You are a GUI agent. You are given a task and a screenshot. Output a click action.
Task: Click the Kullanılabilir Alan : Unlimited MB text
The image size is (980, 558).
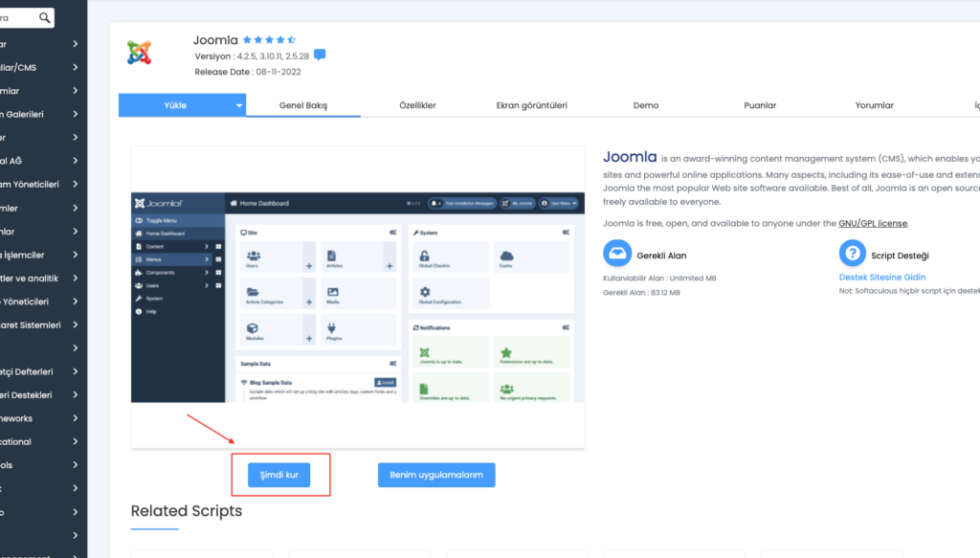coord(659,279)
